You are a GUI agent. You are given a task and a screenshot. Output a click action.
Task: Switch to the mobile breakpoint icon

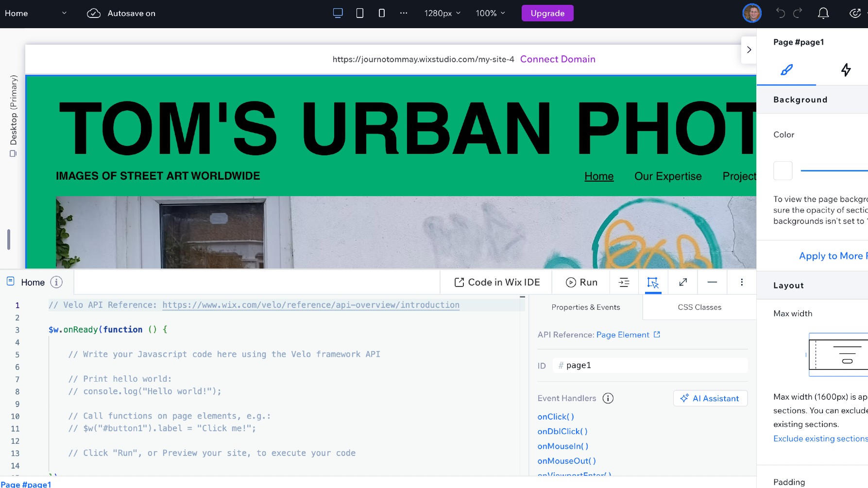point(381,13)
